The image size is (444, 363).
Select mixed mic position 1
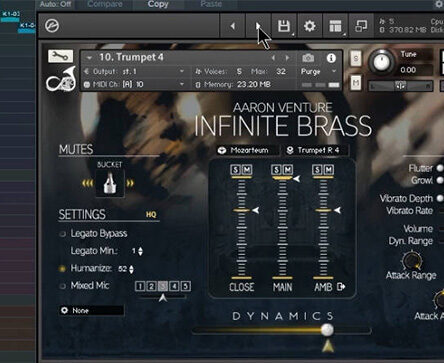pos(140,286)
